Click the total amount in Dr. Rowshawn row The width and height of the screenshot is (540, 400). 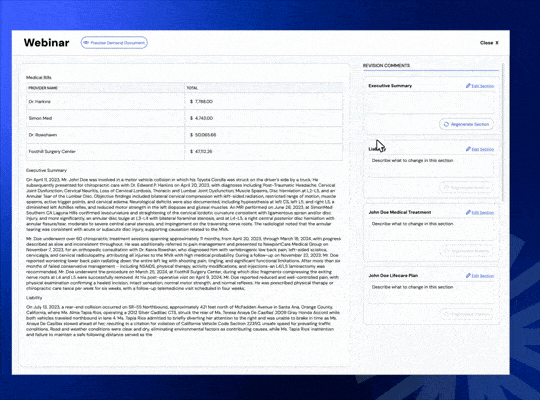coord(203,135)
